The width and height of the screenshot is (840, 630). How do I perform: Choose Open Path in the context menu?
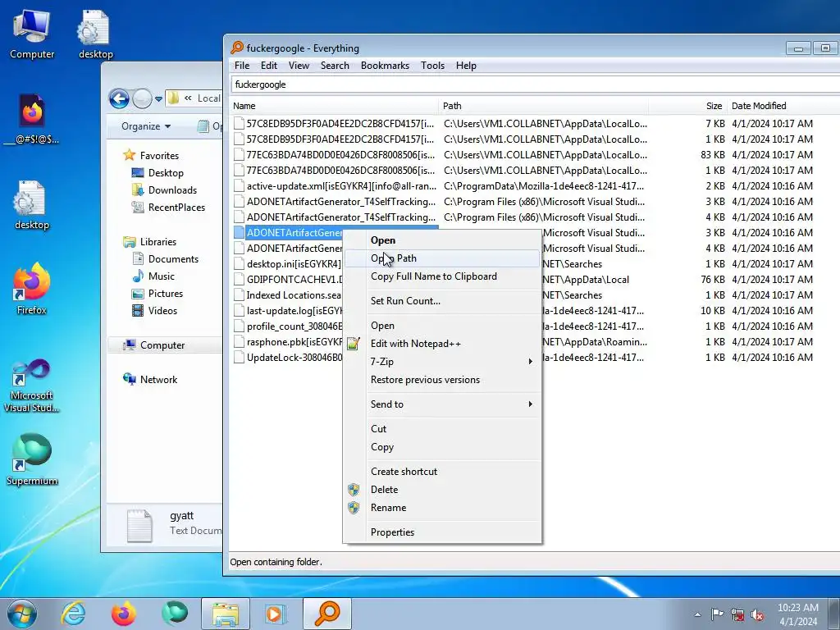click(442, 258)
